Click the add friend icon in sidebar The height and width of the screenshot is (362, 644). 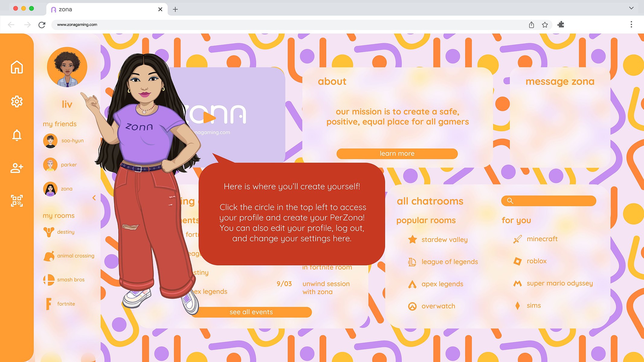pos(17,168)
